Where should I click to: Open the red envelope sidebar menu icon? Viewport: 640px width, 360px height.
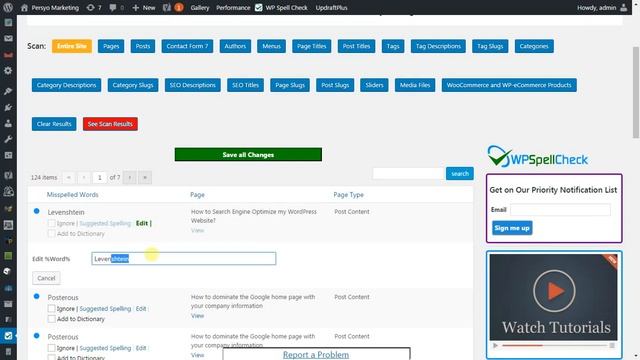(x=8, y=55)
